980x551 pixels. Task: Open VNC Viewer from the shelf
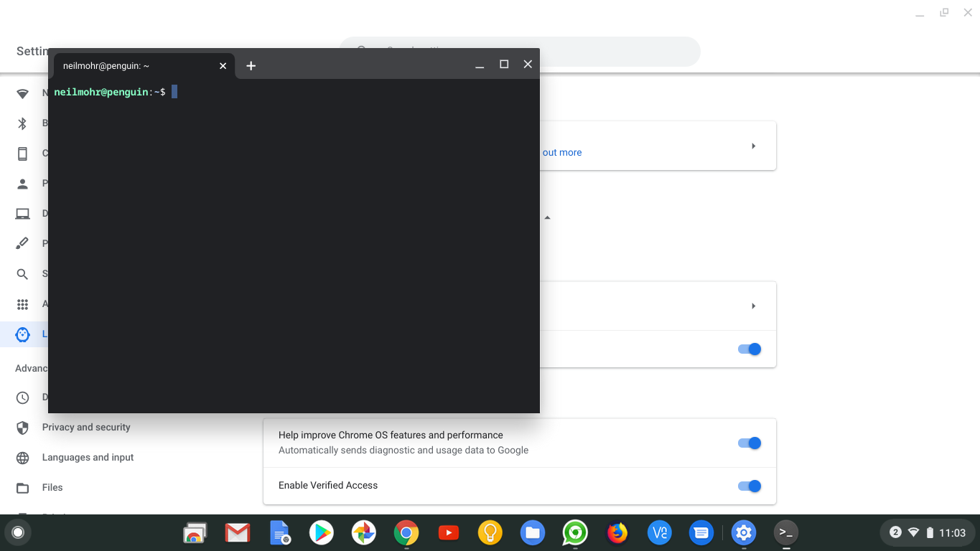(x=660, y=533)
